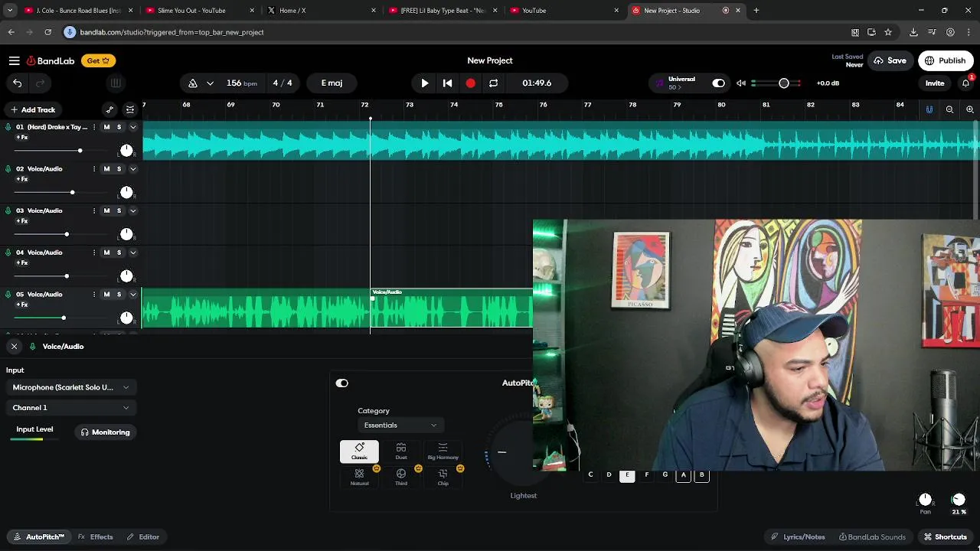Click the Get membership crown button
This screenshot has width=980, height=551.
(98, 60)
